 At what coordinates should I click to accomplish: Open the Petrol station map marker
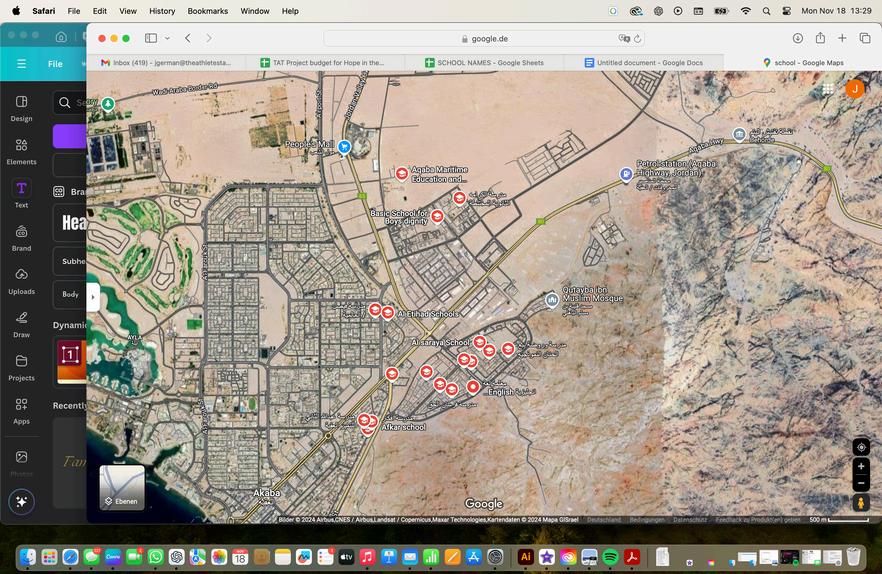pyautogui.click(x=626, y=174)
